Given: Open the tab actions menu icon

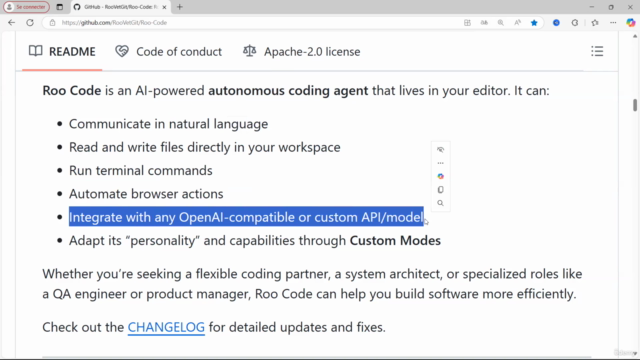Looking at the screenshot, I should click(x=60, y=7).
